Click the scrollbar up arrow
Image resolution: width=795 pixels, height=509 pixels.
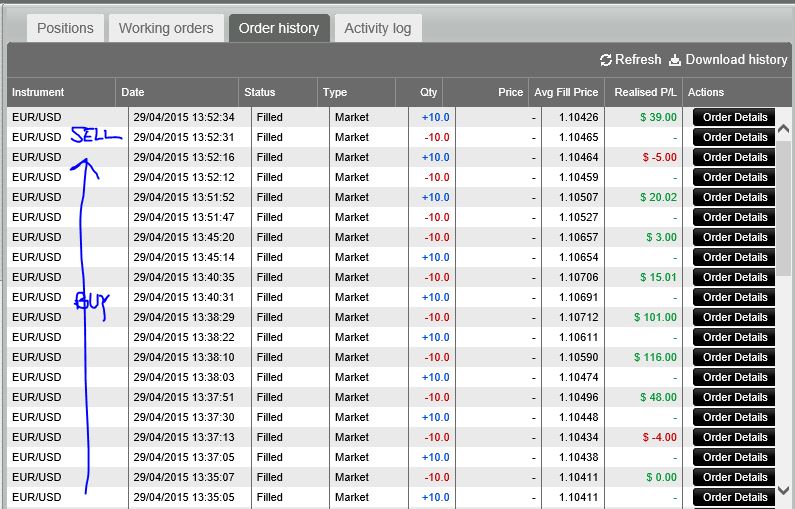coord(783,128)
